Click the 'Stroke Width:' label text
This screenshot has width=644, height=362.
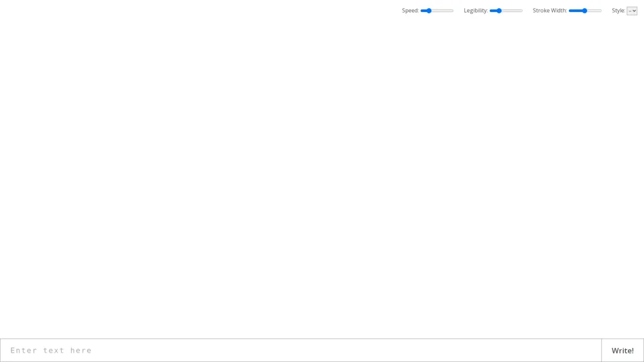tap(549, 11)
